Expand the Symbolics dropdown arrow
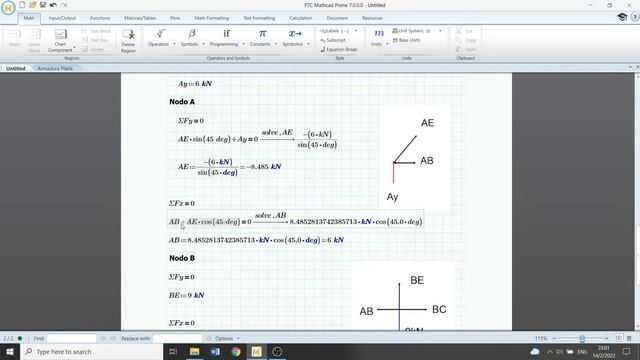Image resolution: width=640 pixels, height=360 pixels. coord(308,44)
